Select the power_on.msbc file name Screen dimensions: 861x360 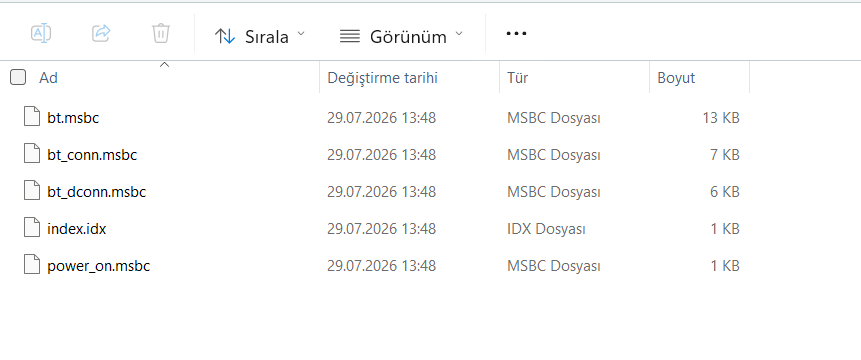pos(99,266)
